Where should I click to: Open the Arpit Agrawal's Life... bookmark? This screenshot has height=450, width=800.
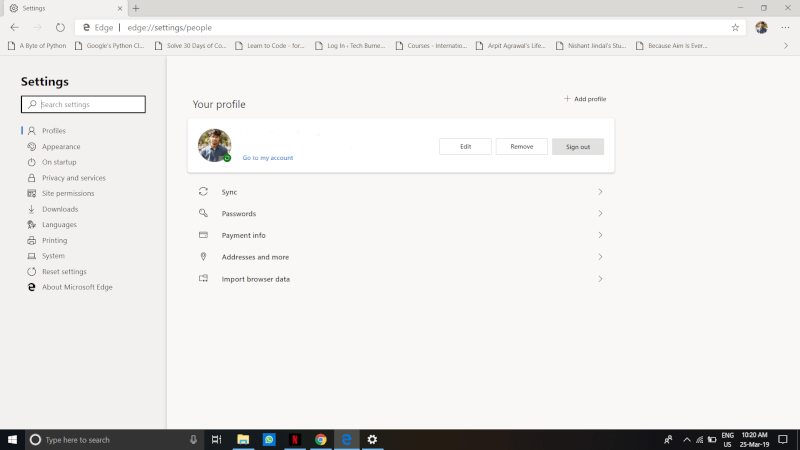(x=511, y=45)
